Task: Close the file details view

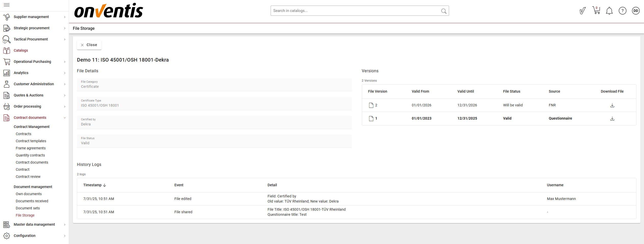Action: pos(89,45)
